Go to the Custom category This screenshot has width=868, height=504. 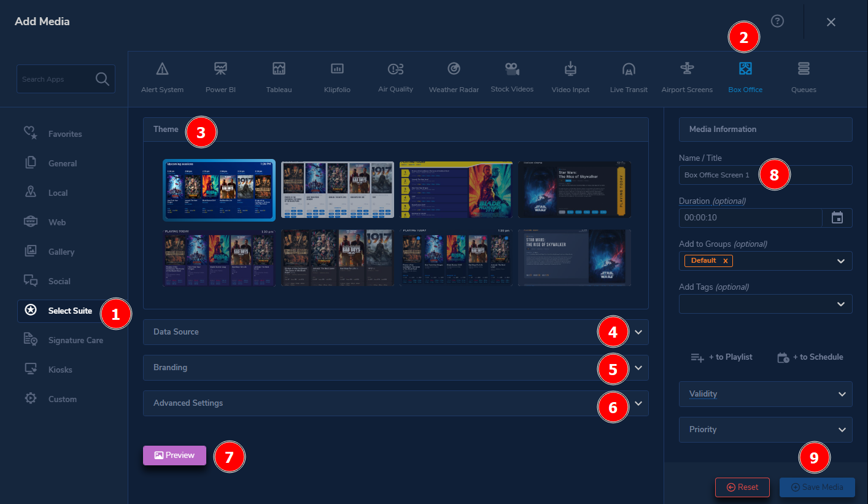pos(50,399)
